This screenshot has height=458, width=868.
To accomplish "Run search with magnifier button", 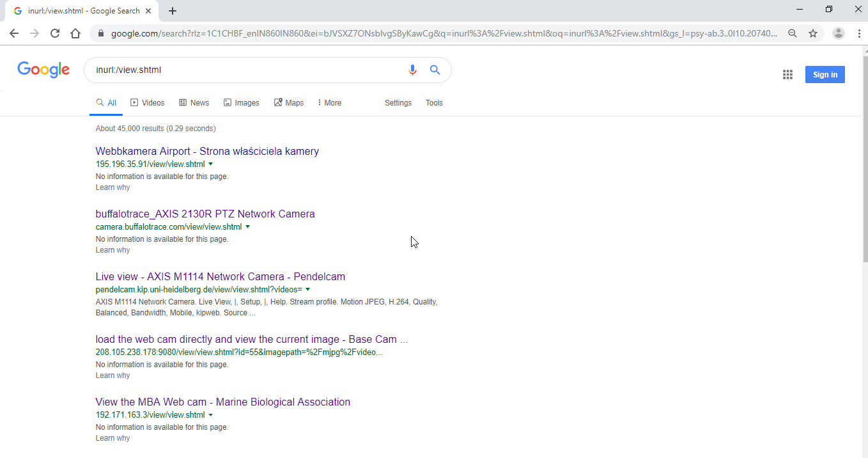I will (x=435, y=70).
